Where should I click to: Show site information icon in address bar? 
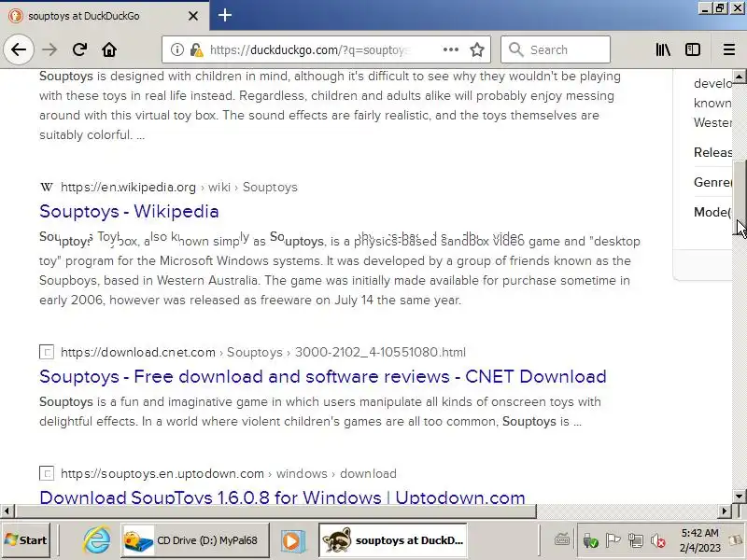click(x=176, y=49)
